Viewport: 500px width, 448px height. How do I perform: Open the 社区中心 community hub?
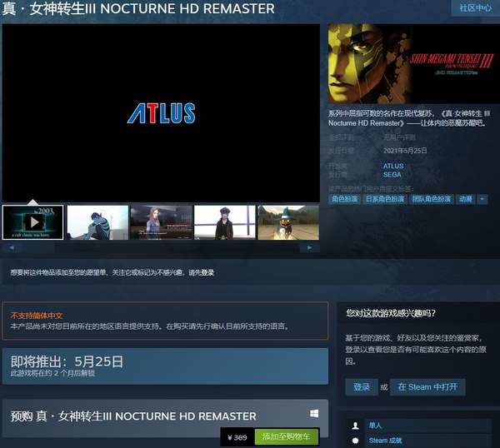click(476, 8)
